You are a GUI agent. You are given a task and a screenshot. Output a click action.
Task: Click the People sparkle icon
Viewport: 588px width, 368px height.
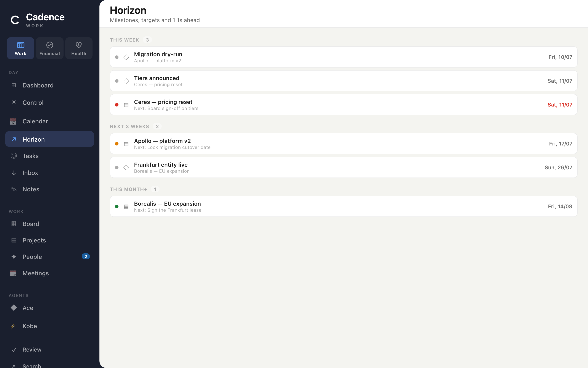coord(14,257)
